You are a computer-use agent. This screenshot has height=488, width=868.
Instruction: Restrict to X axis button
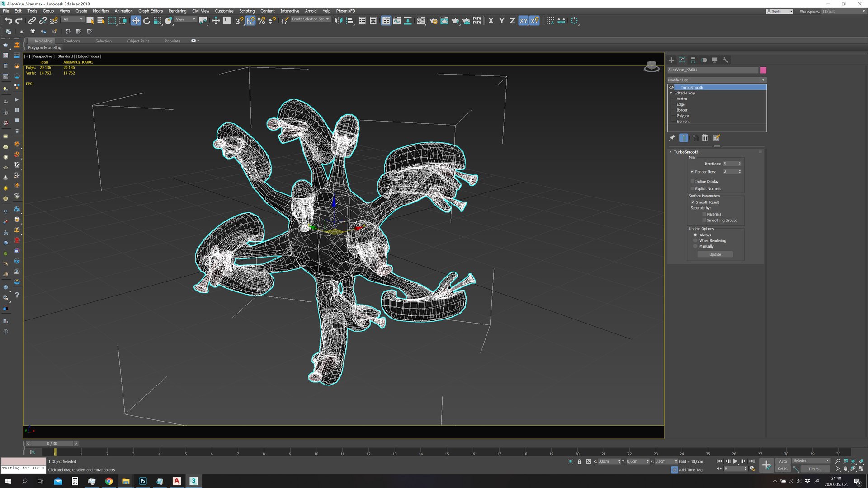click(491, 21)
